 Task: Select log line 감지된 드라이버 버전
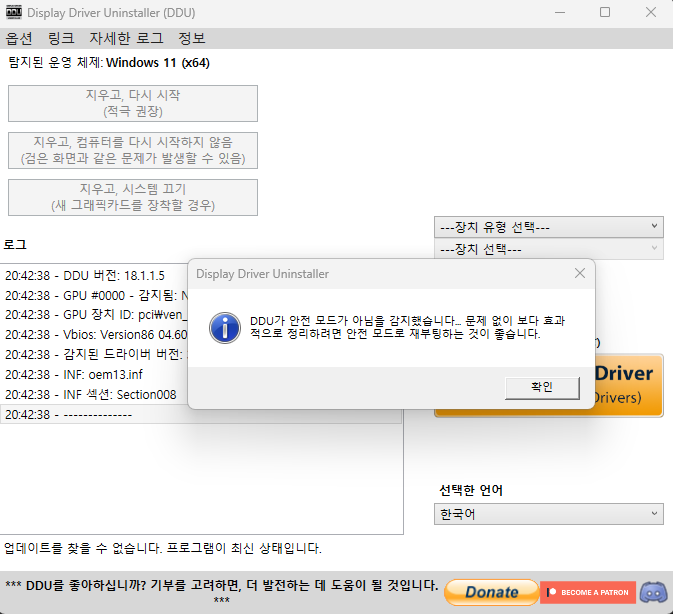coord(96,354)
